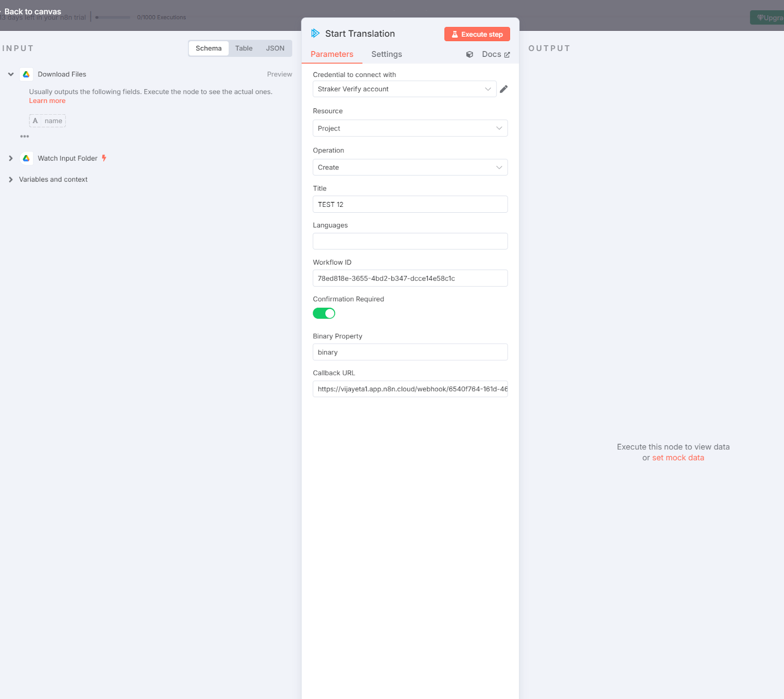The width and height of the screenshot is (784, 699).
Task: Open the Docs link
Action: tap(496, 54)
